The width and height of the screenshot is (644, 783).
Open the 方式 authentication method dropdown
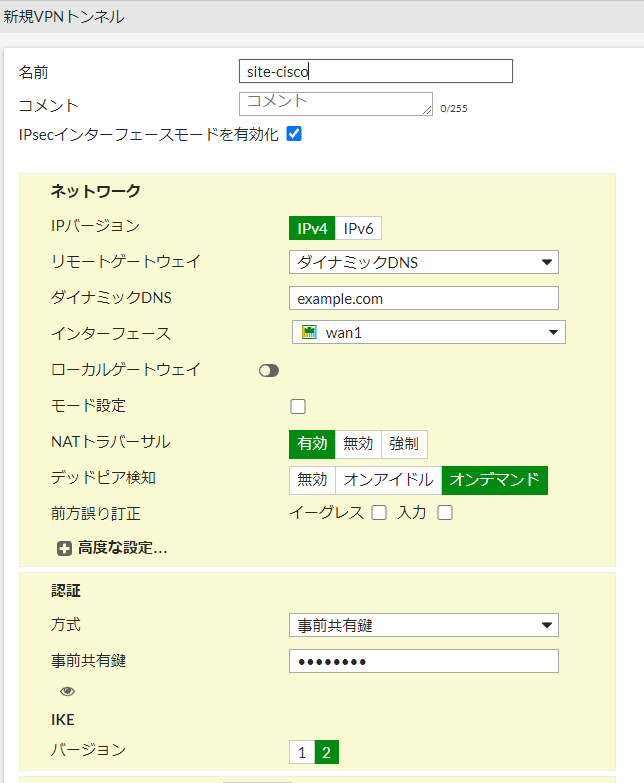click(424, 625)
